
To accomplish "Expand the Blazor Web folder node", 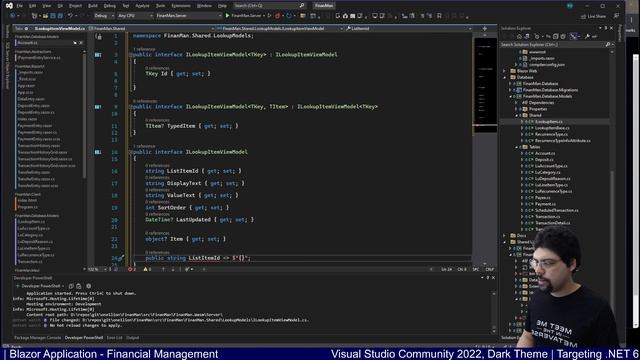I will pos(505,71).
